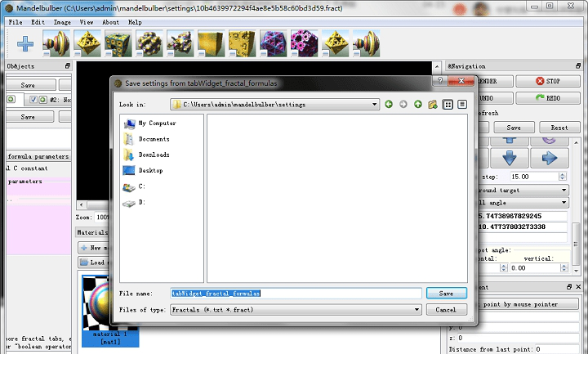Viewport: 588px width, 368px height.
Task: Toggle the checkbox beside object #2
Action: point(33,100)
